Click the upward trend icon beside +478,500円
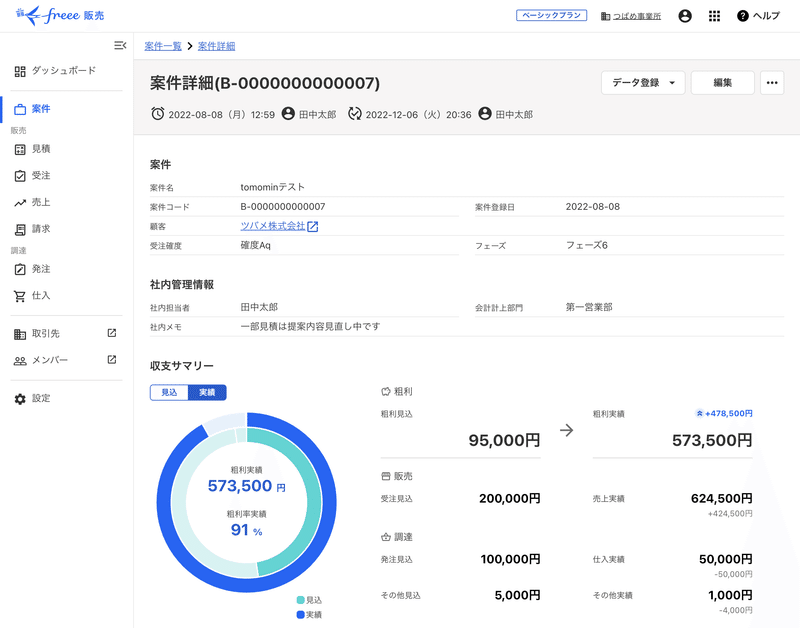 [699, 414]
